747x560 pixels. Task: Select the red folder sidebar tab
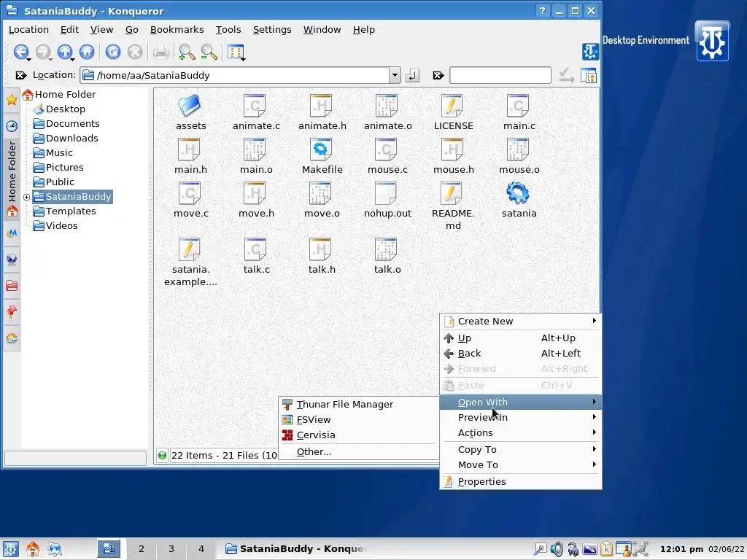coord(12,285)
